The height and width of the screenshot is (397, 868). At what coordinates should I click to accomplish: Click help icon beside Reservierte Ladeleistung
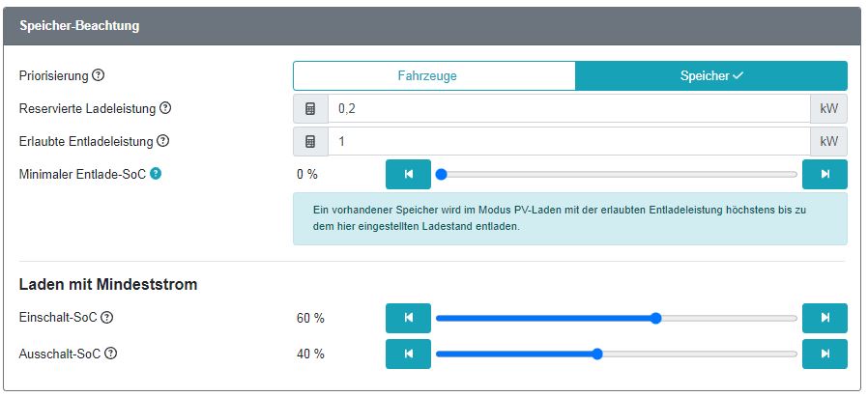click(x=165, y=108)
